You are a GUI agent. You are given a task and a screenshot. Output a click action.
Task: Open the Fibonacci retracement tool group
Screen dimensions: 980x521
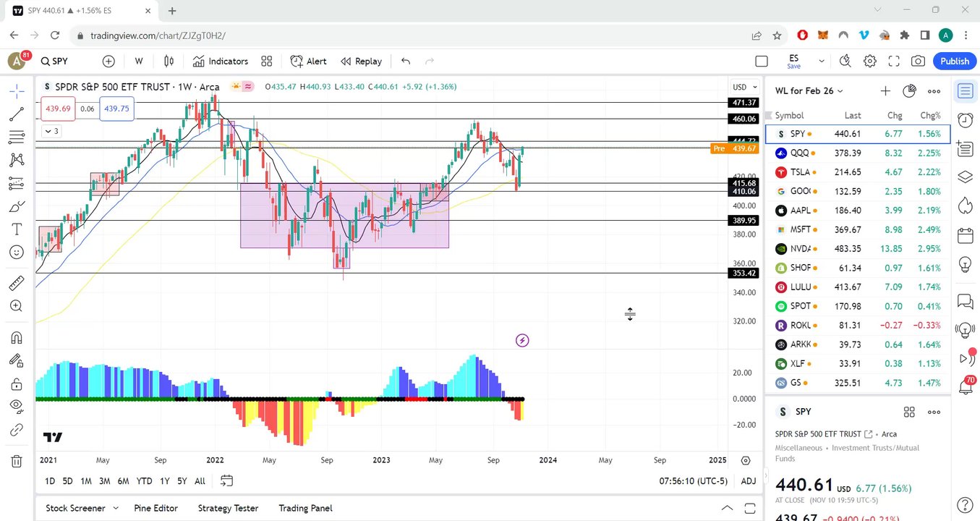pyautogui.click(x=17, y=137)
